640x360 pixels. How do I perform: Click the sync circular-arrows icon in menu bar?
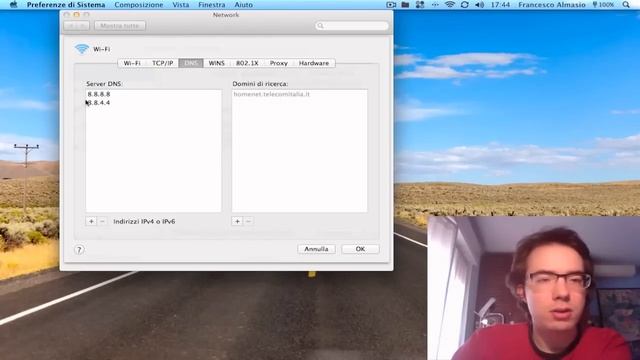464,4
